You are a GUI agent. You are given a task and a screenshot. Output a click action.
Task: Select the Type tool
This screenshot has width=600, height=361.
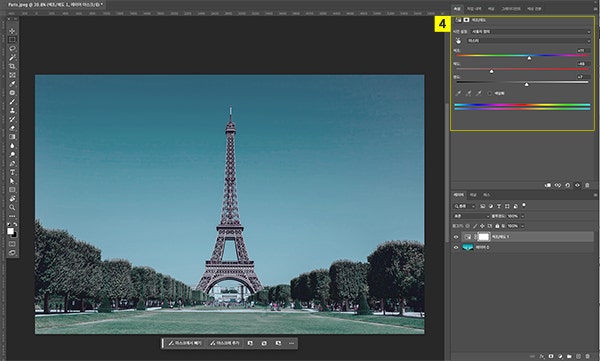12,172
